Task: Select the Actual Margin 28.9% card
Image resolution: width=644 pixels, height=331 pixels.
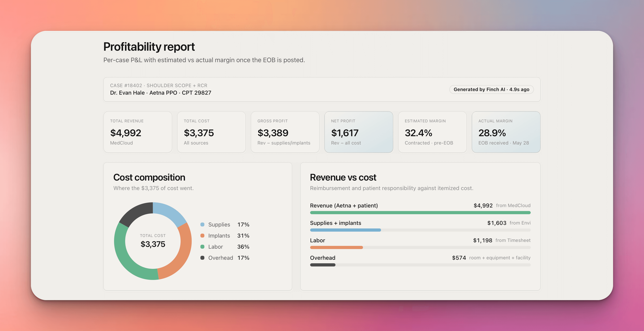Action: pos(506,132)
